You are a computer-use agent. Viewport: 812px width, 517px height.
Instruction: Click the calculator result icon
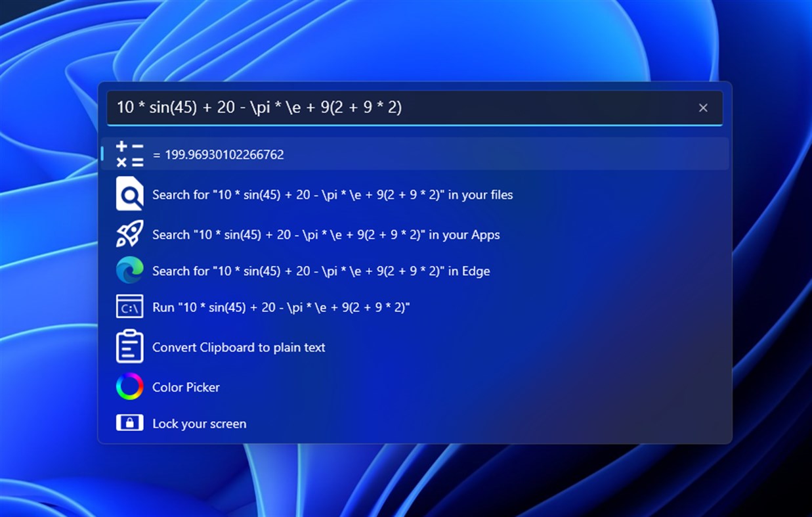pyautogui.click(x=129, y=154)
